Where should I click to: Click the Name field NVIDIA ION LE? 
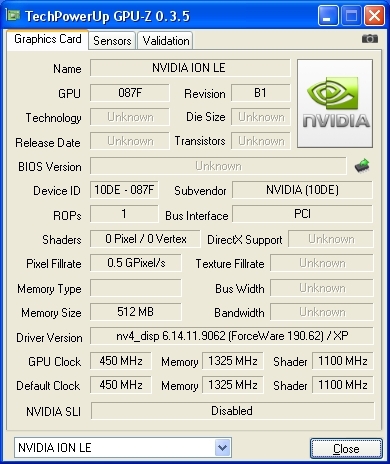(190, 68)
